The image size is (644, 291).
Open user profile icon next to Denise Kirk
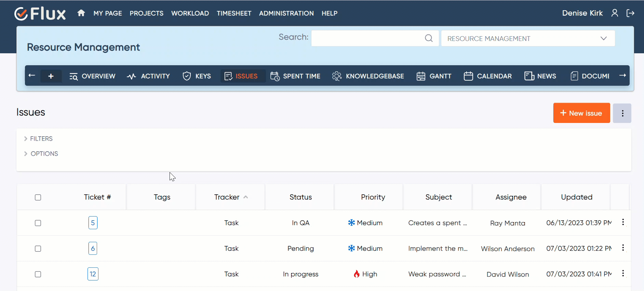(x=615, y=13)
